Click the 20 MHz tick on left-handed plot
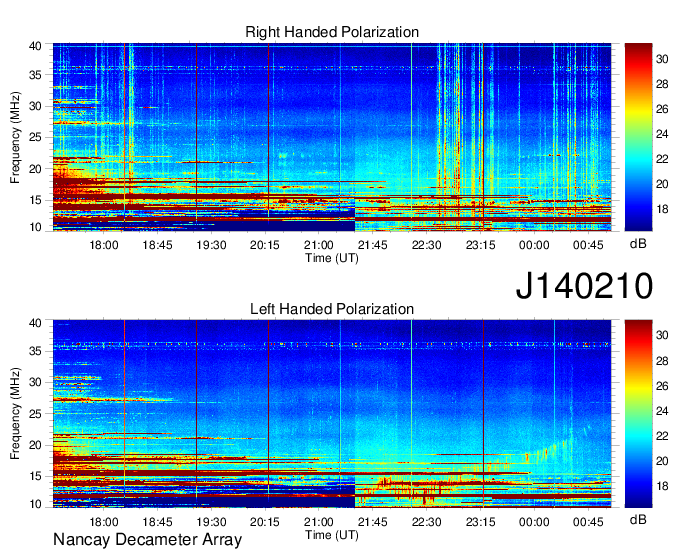The height and width of the screenshot is (552, 680). click(x=35, y=445)
